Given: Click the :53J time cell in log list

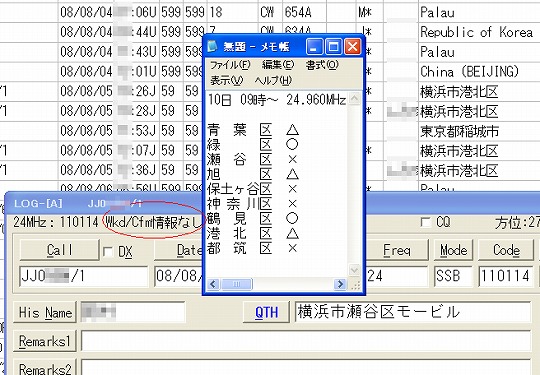Looking at the screenshot, I should point(144,131).
